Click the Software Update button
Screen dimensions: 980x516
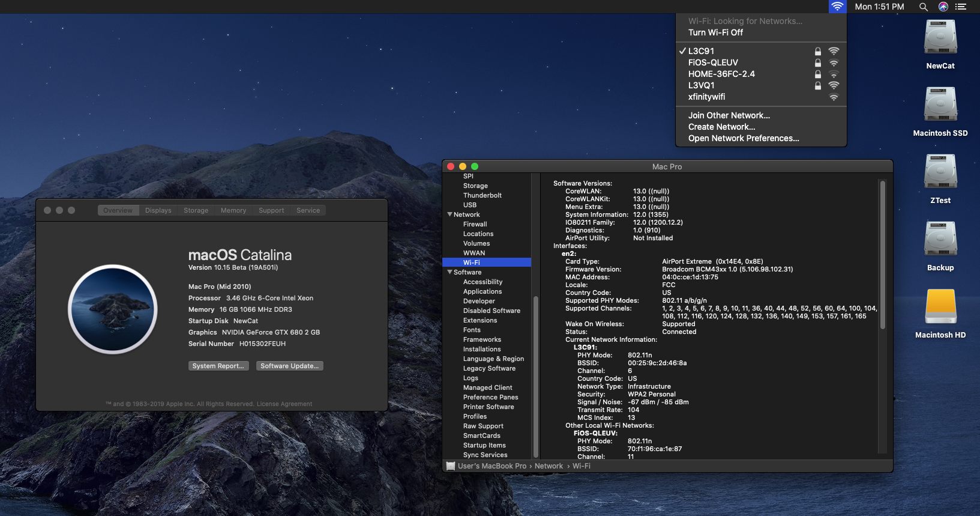(289, 366)
